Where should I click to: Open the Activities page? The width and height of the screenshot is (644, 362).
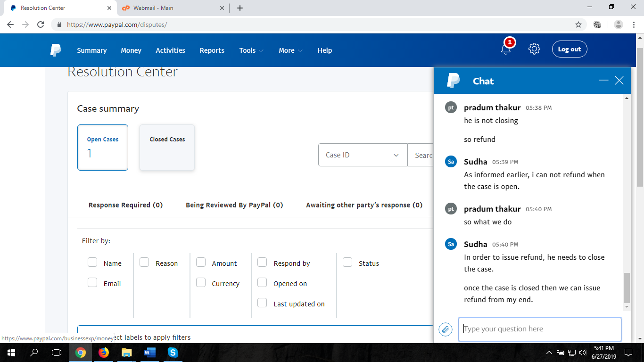(171, 50)
